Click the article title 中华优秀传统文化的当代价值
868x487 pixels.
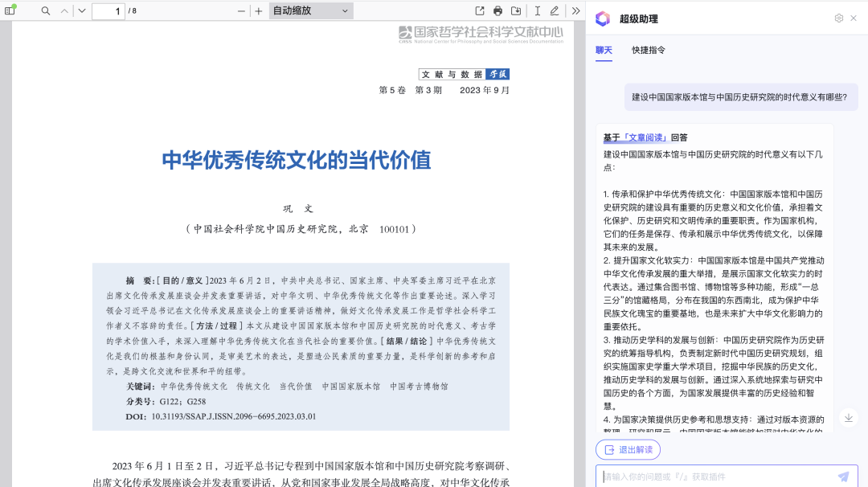[x=296, y=160]
